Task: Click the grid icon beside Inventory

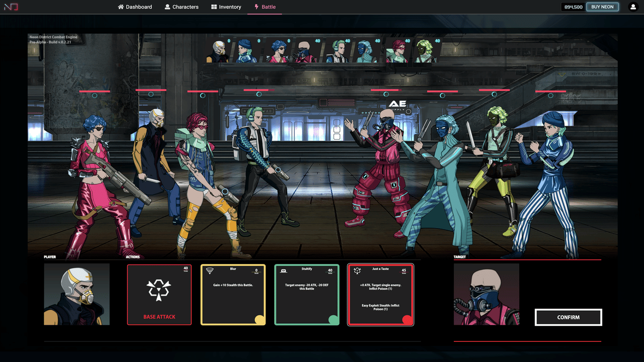Action: (x=214, y=7)
